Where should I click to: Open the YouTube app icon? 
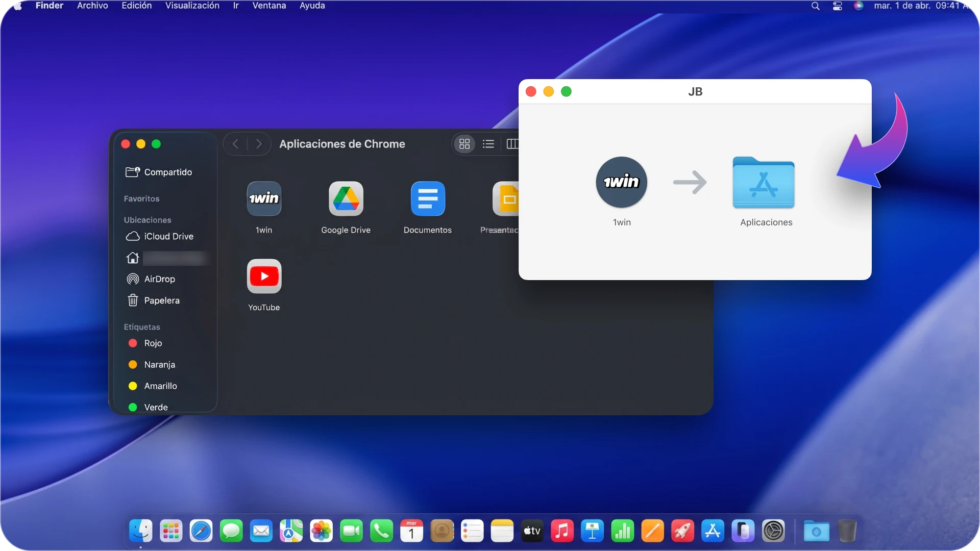pos(264,276)
